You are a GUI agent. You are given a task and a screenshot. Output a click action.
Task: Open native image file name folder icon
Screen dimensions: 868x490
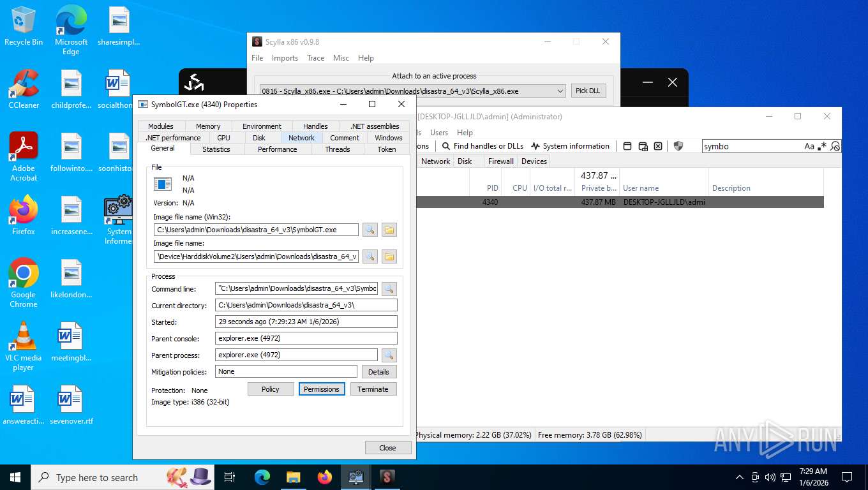[x=389, y=256]
